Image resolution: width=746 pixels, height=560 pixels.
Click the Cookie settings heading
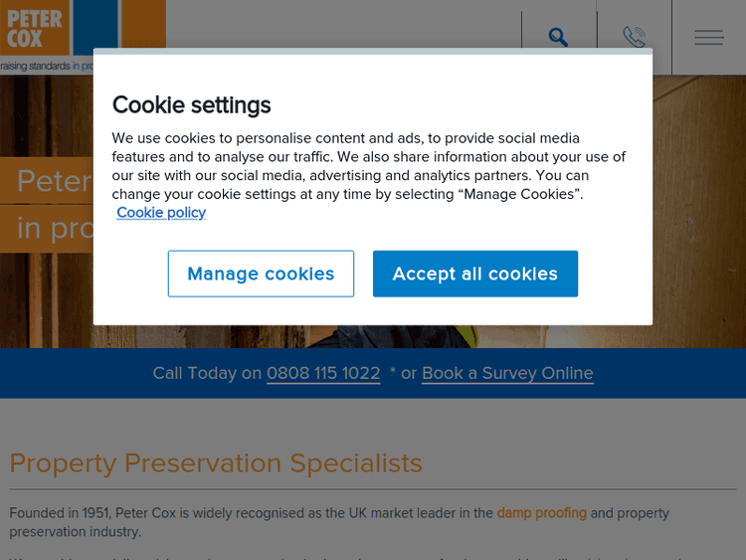tap(191, 104)
